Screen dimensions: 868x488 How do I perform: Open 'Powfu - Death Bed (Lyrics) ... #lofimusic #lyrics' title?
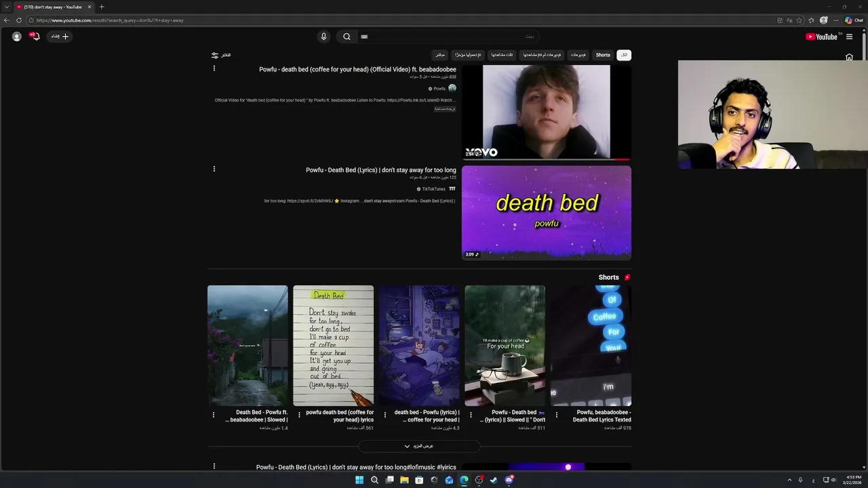point(356,468)
